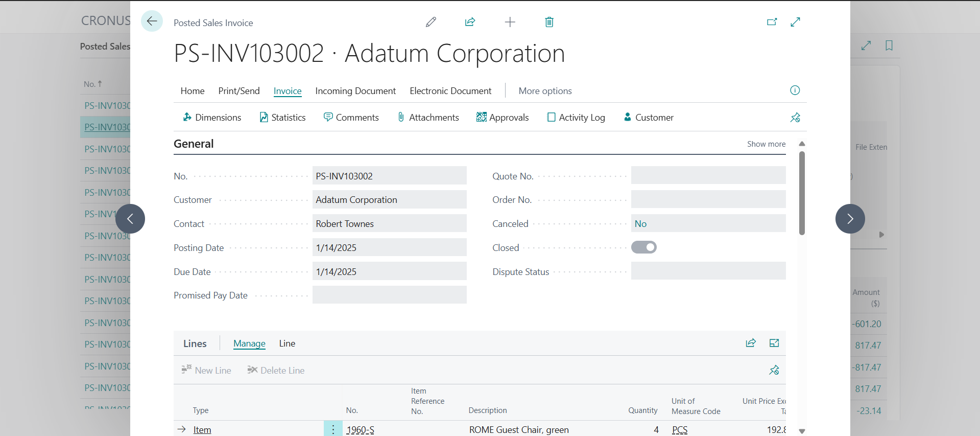Switch to the Line tab in Lines

click(287, 343)
